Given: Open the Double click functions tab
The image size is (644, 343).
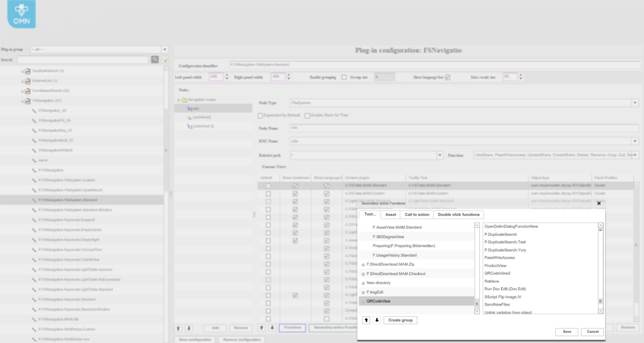Looking at the screenshot, I should (458, 215).
